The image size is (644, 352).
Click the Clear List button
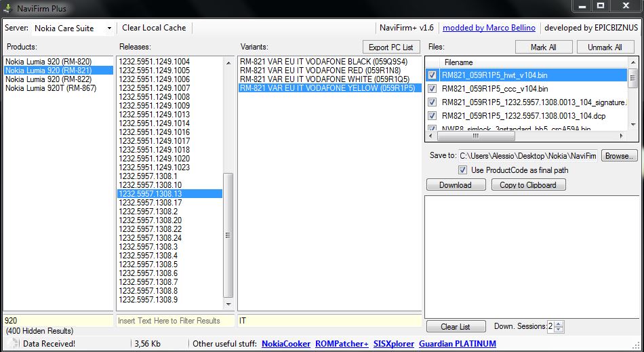point(456,327)
